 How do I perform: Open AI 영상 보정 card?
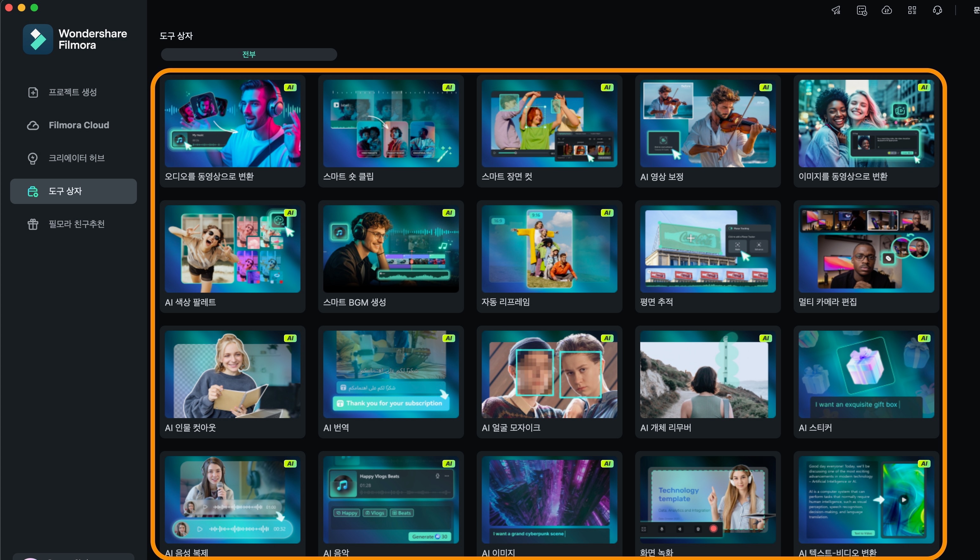click(x=708, y=131)
